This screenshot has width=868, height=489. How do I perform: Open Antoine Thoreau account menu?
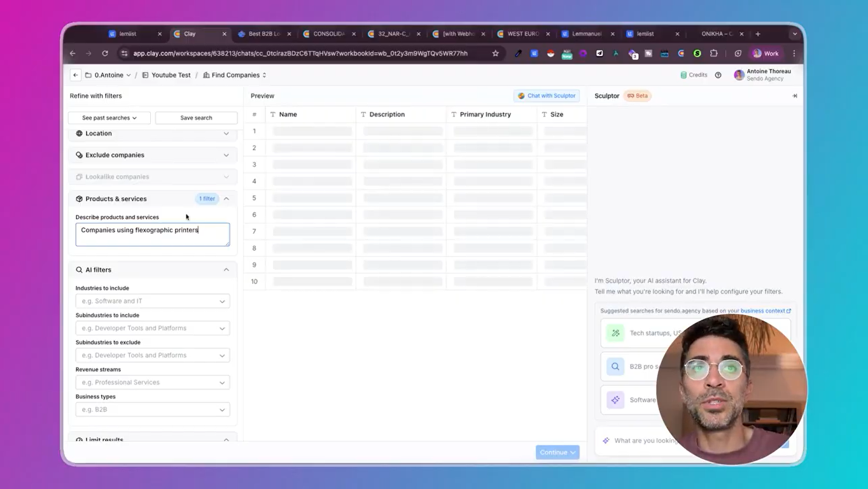tap(762, 75)
